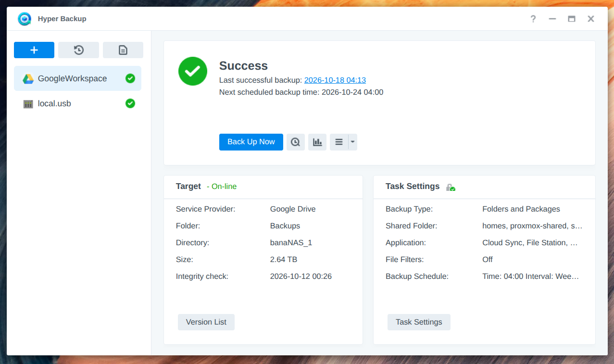
Task: Click shared folder value homes, proxmox-shared
Action: tap(532, 226)
